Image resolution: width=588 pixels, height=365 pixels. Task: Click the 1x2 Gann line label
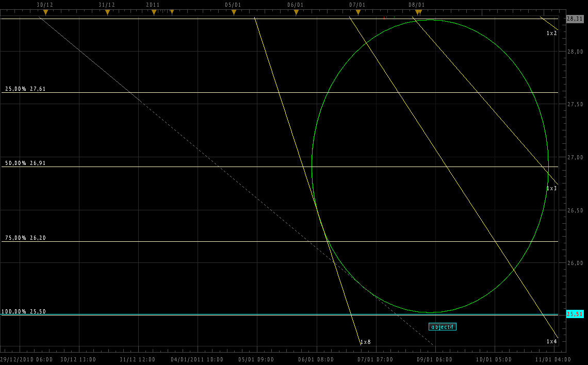[x=551, y=33]
